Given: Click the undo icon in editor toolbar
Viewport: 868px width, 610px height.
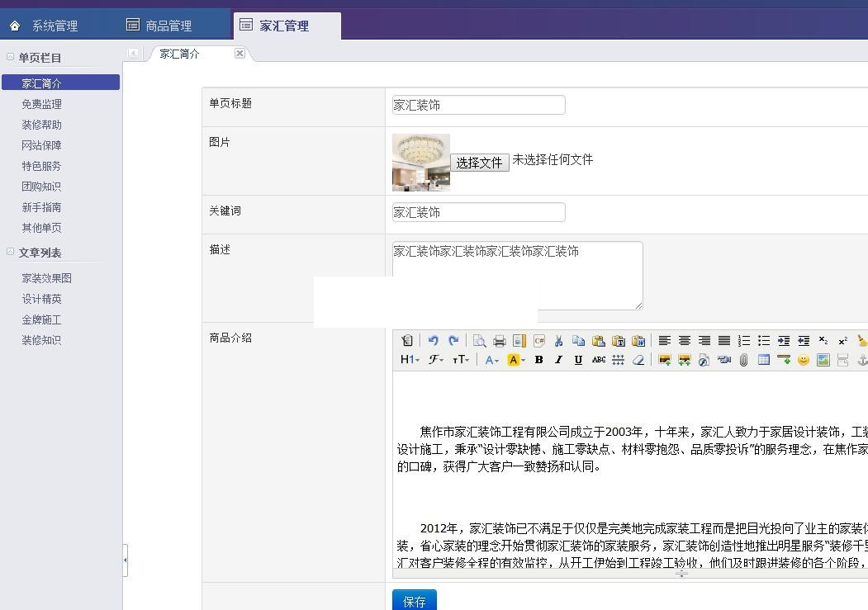Looking at the screenshot, I should coord(433,341).
